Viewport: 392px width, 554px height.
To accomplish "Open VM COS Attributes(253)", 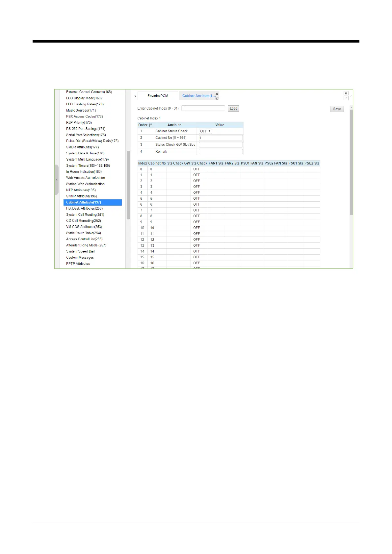I will pyautogui.click(x=84, y=227).
